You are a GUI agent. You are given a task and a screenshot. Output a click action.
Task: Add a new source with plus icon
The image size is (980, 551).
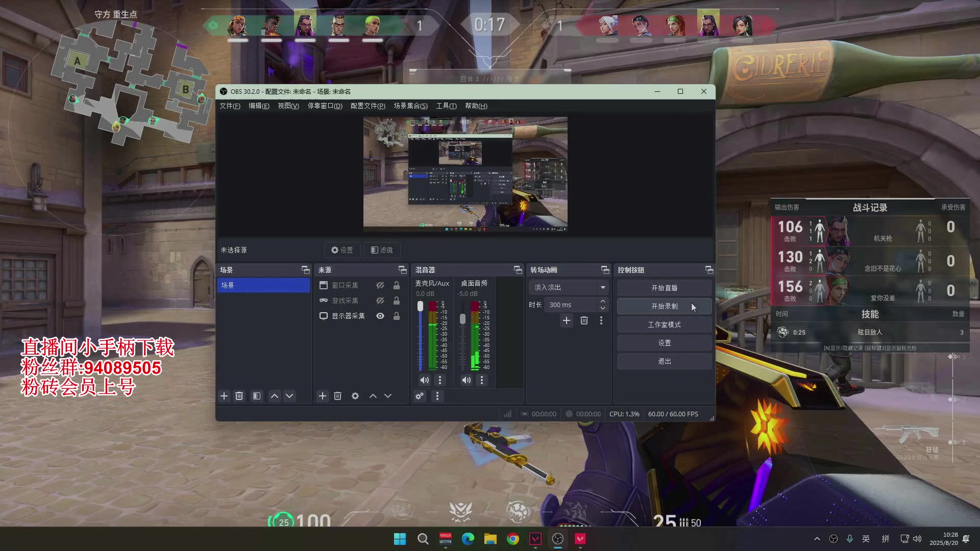[322, 396]
